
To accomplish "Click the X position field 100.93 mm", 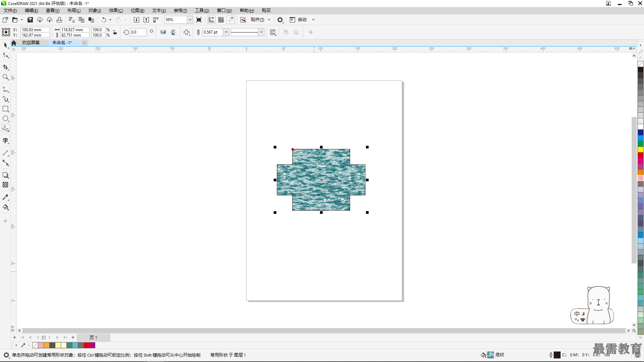I will click(35, 29).
